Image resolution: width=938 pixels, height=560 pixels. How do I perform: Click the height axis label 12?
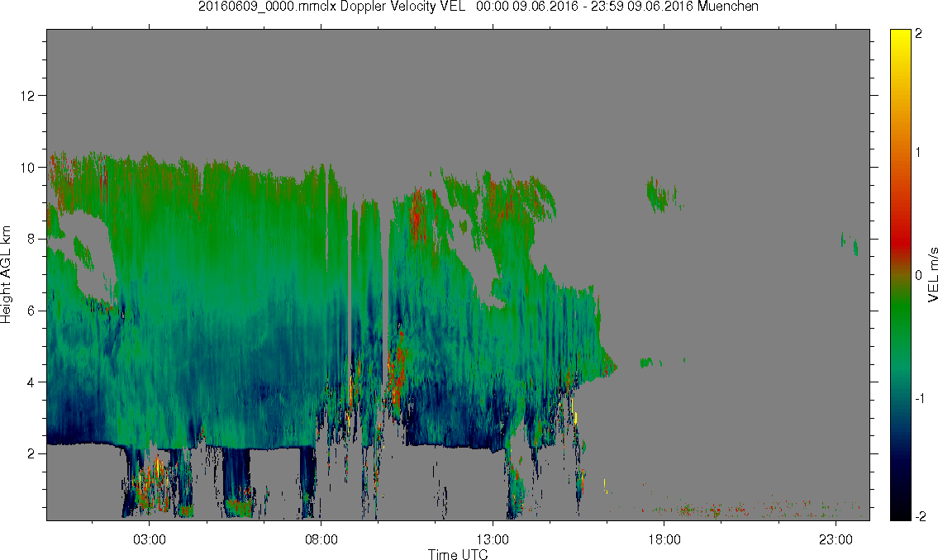(x=27, y=96)
